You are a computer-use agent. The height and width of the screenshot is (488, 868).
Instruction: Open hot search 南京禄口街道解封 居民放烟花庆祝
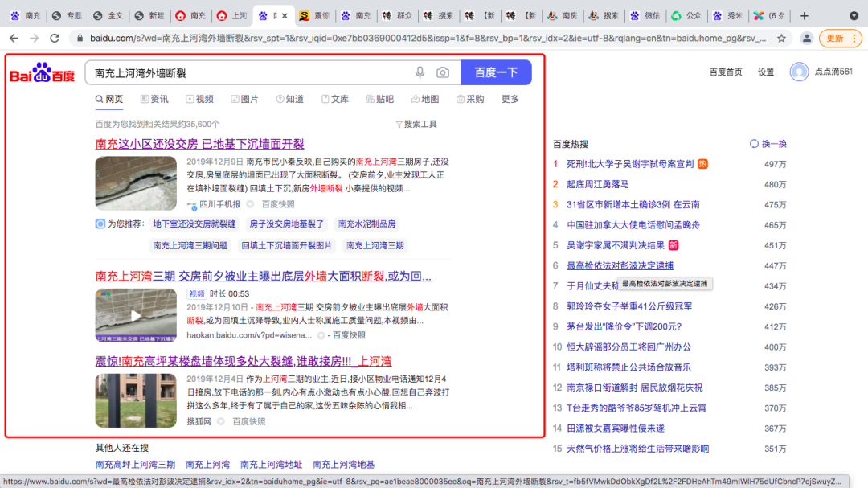coord(634,388)
